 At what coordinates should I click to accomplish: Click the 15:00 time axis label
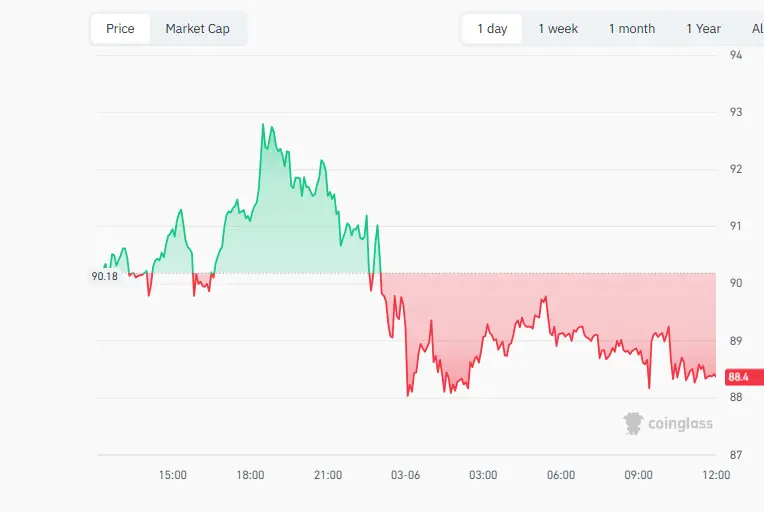[173, 476]
